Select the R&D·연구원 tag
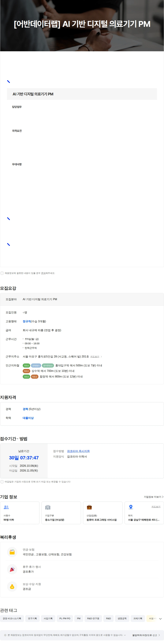Viewport: 164px width, 644px height. (93, 619)
